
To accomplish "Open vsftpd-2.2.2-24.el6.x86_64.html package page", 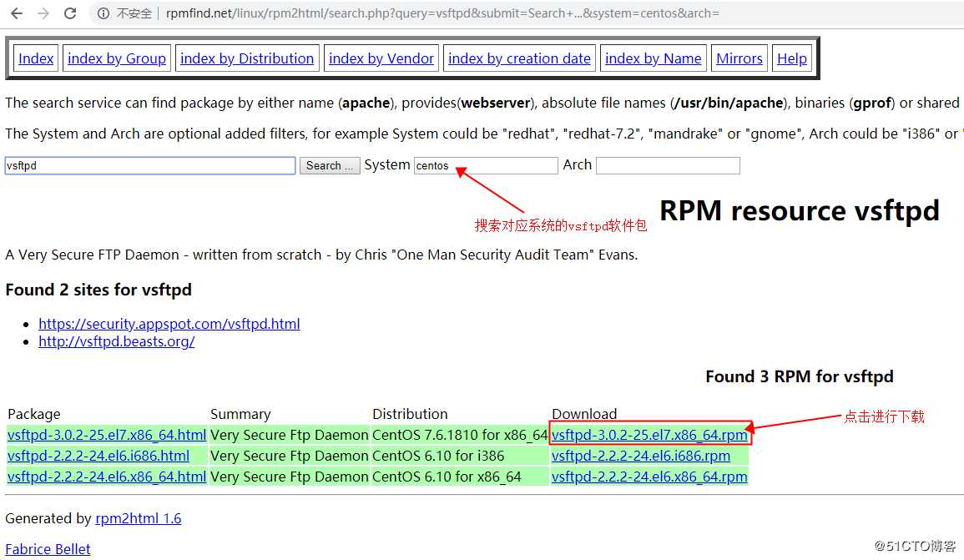I will pos(107,477).
